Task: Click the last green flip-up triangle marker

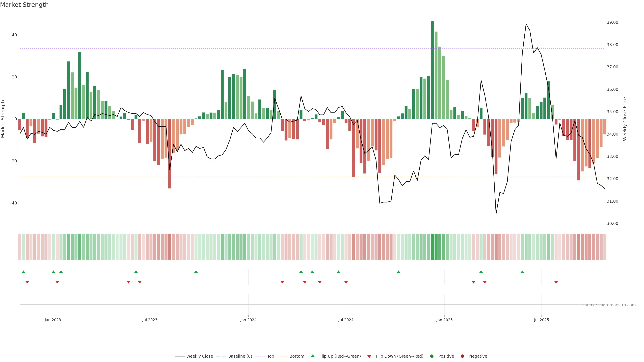Action: [x=522, y=272]
